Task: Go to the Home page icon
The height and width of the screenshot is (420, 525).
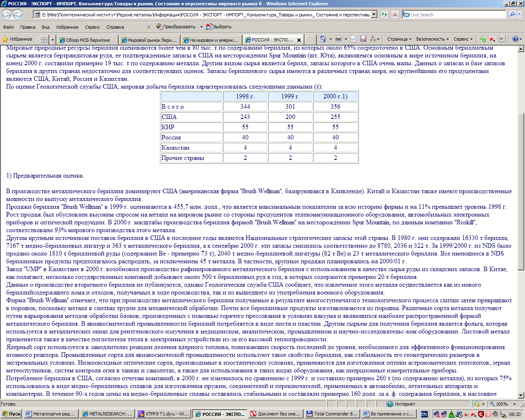Action: click(x=323, y=39)
